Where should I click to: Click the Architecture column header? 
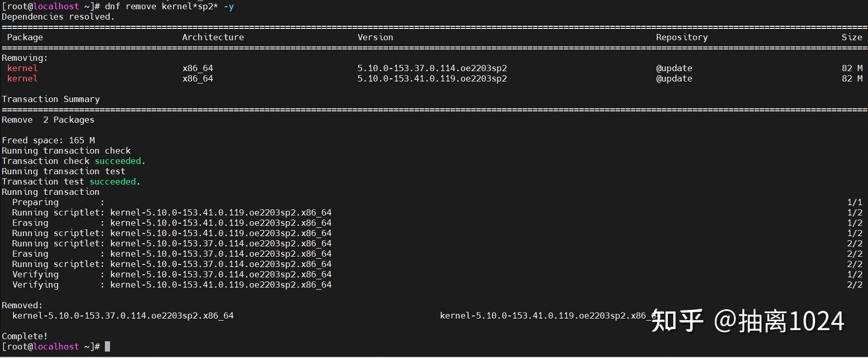click(x=213, y=37)
